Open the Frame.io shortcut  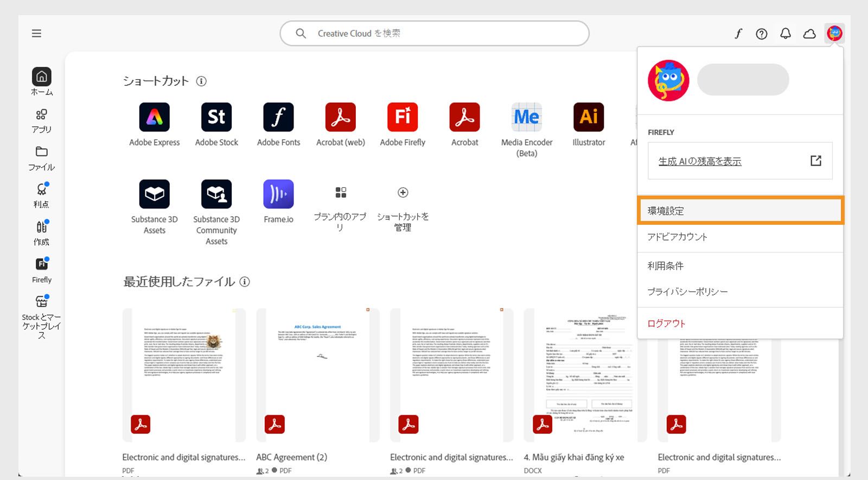[x=278, y=201]
